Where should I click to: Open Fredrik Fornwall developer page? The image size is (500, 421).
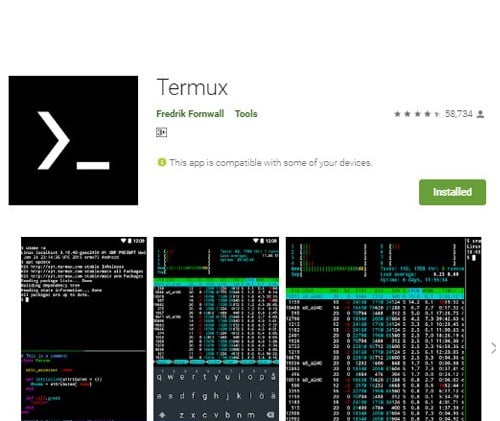pyautogui.click(x=190, y=114)
